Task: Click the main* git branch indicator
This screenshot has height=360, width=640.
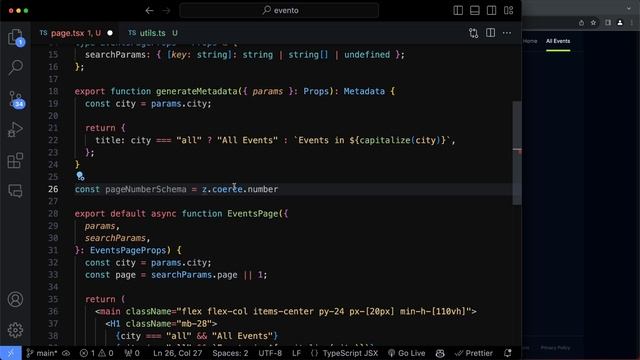Action: (42, 353)
